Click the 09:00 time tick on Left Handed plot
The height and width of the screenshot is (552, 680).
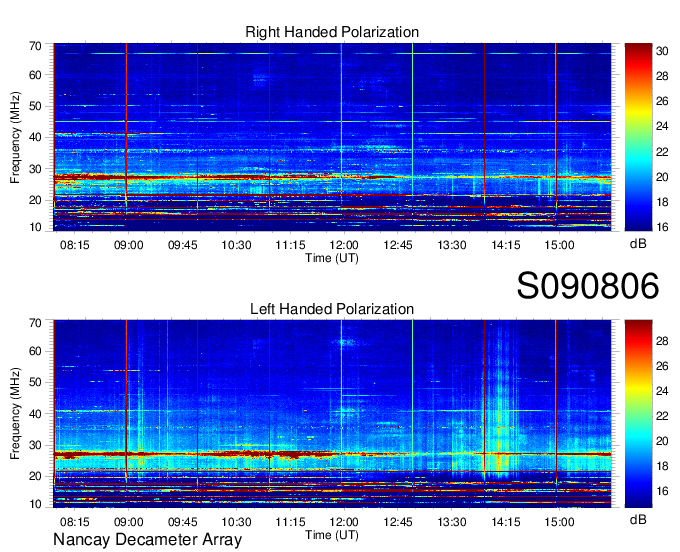pyautogui.click(x=128, y=522)
